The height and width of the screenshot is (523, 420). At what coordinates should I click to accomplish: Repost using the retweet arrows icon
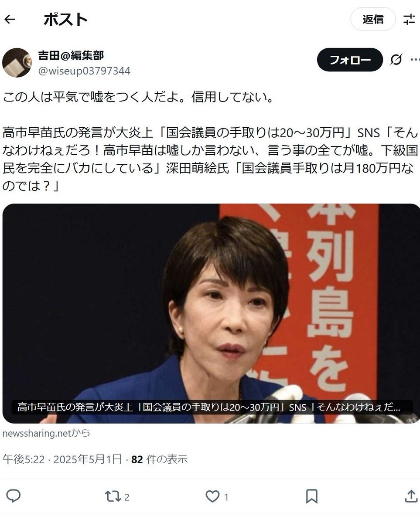112,496
